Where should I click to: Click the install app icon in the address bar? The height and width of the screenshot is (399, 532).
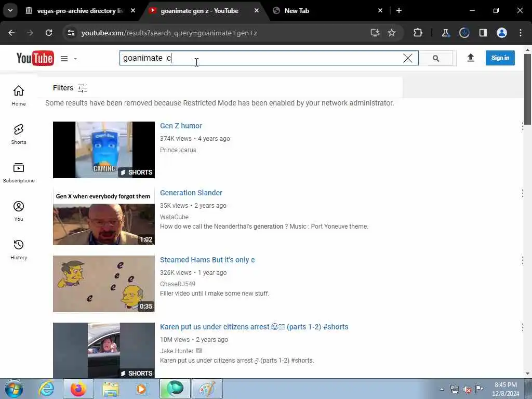point(375,33)
